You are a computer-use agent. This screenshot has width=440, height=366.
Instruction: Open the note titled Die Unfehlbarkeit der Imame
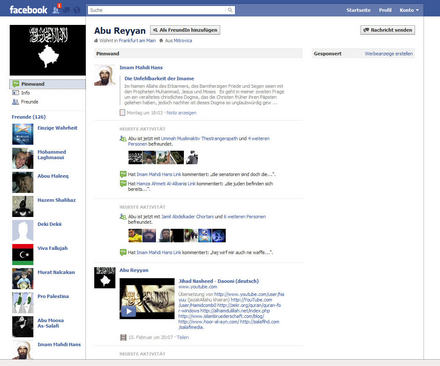pyautogui.click(x=159, y=79)
